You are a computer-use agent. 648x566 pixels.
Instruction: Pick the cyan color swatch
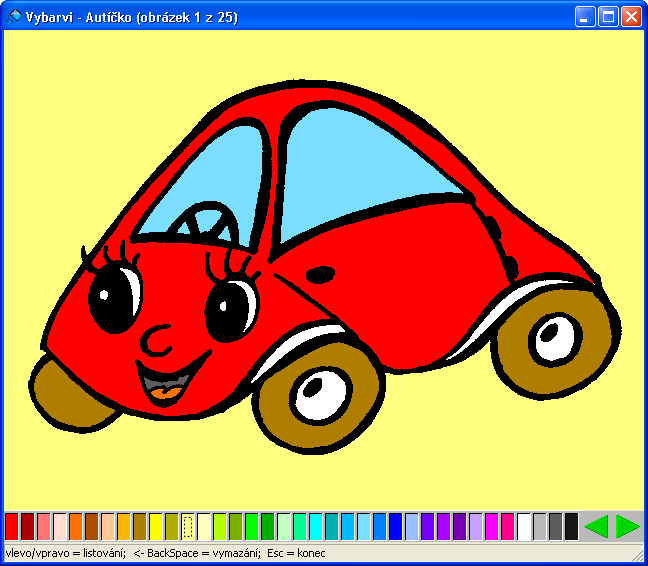[316, 526]
